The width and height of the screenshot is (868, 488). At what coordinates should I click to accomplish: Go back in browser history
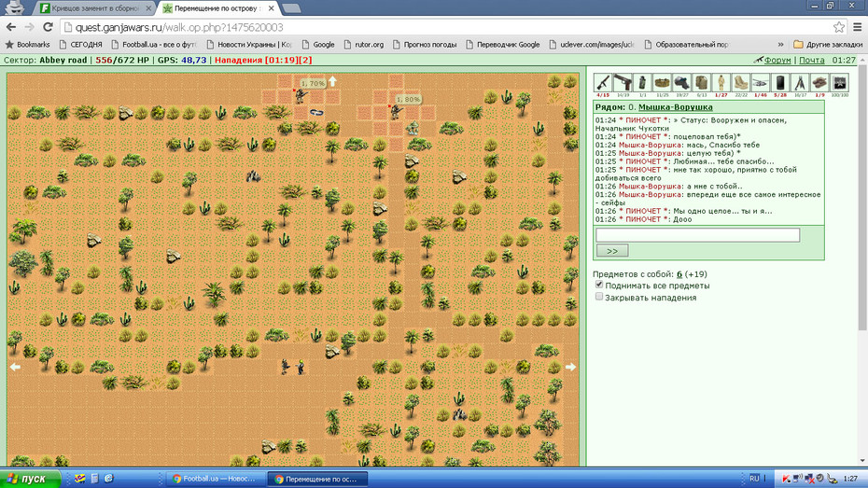coord(11,27)
